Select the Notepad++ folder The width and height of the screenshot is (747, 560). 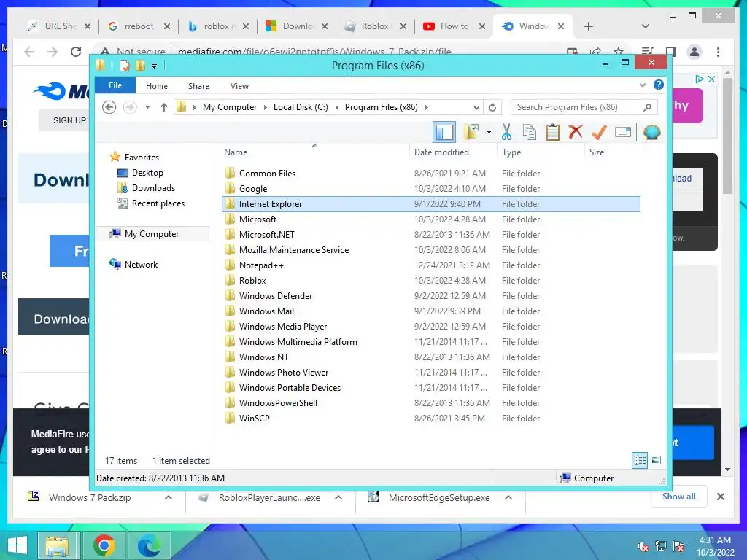(430, 265)
